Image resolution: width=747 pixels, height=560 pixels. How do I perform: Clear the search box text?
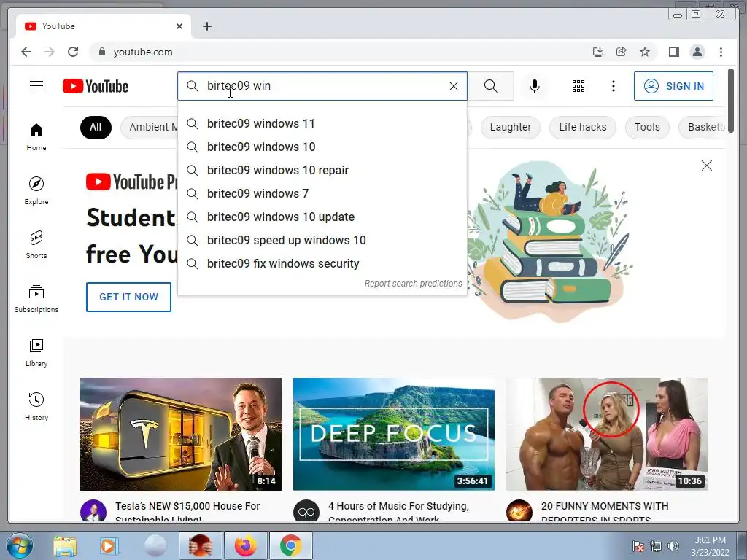(454, 86)
